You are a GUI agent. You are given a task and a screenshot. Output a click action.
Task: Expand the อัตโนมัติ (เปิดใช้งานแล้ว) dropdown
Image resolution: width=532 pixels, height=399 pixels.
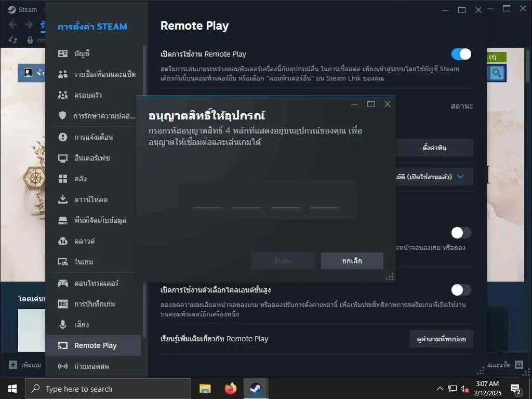tap(434, 177)
